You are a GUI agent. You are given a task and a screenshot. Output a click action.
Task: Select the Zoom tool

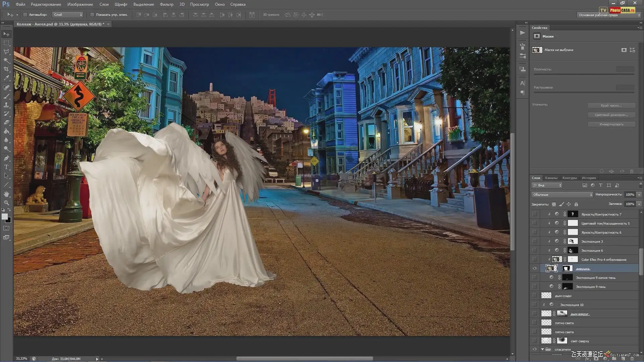click(6, 203)
